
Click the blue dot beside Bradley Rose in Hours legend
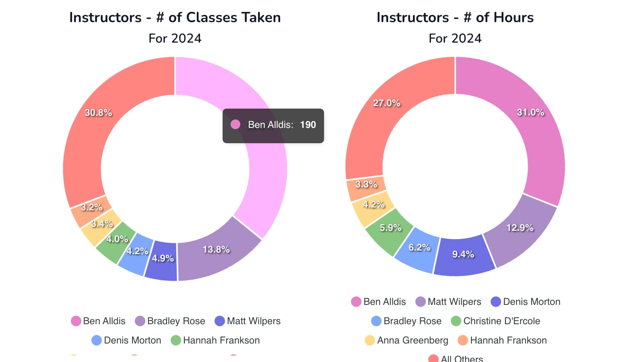point(376,321)
